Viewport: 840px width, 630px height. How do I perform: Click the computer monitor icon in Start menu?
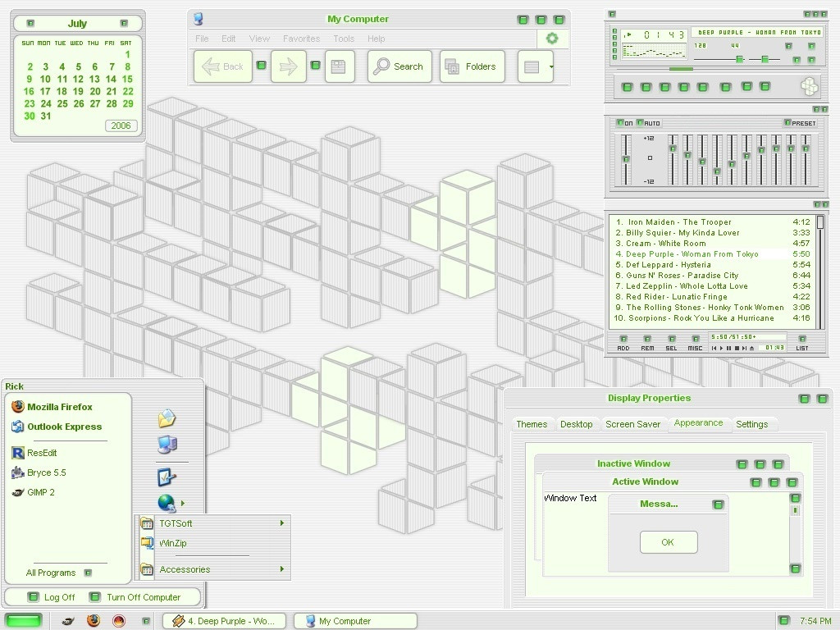(x=167, y=444)
